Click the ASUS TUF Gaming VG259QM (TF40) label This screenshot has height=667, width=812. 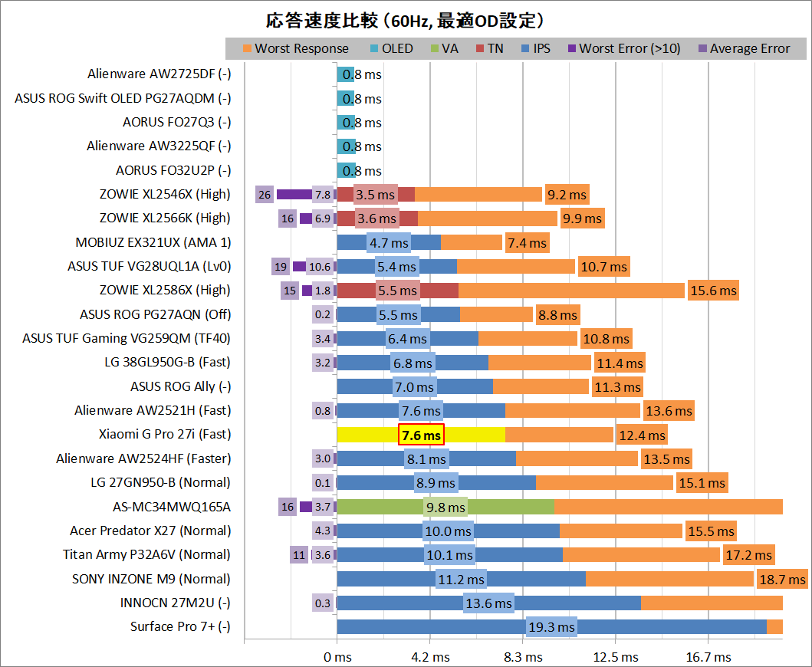click(127, 338)
